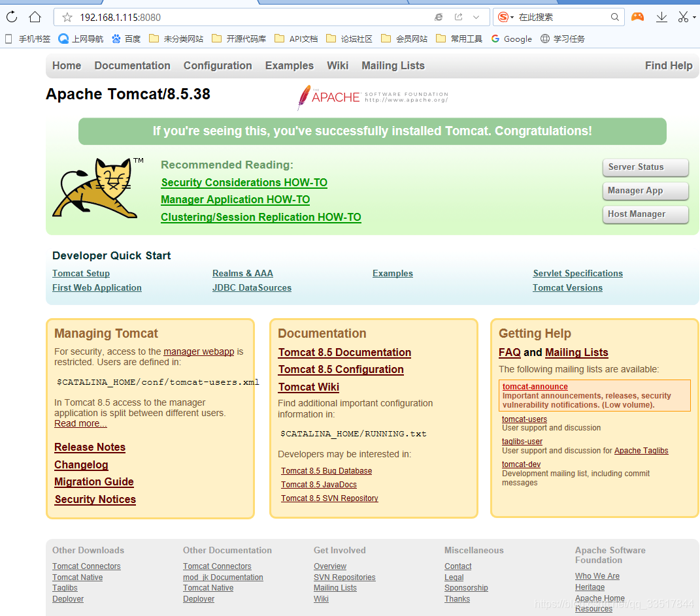
Task: Open 未分类网站 bookmark folder
Action: [176, 39]
